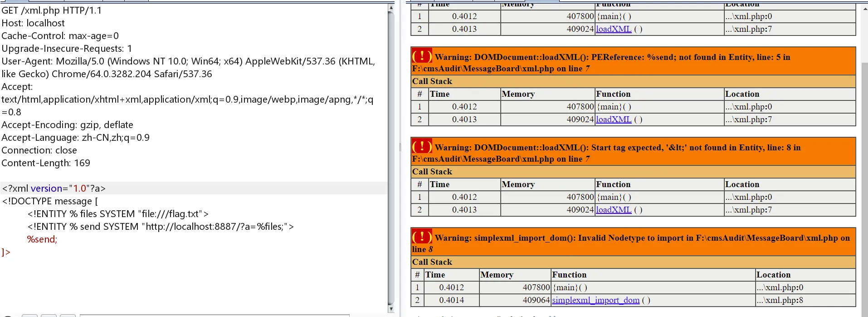
Task: Click Accept header 'text/html,application/xhtml+xml' value line
Action: 187,99
